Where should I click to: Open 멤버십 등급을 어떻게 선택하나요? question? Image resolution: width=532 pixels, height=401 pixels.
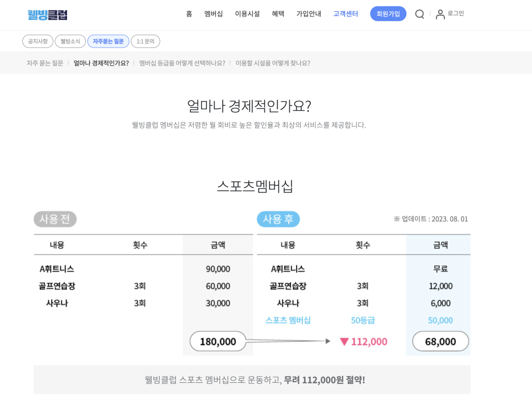click(x=182, y=63)
